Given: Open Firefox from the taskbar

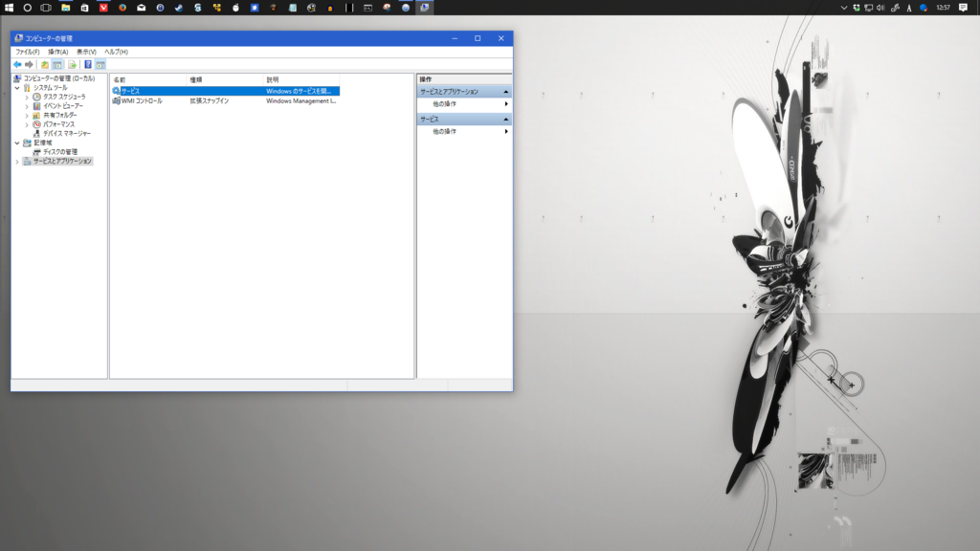Looking at the screenshot, I should point(122,8).
